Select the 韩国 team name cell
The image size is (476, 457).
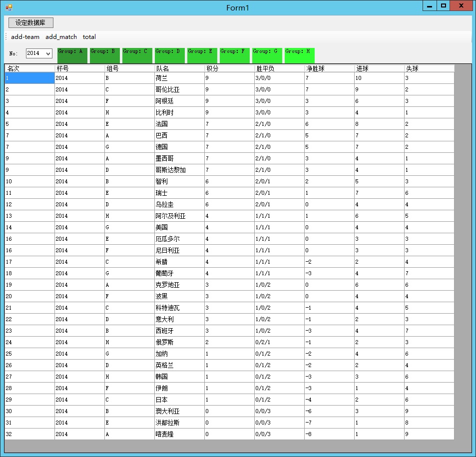pyautogui.click(x=179, y=377)
